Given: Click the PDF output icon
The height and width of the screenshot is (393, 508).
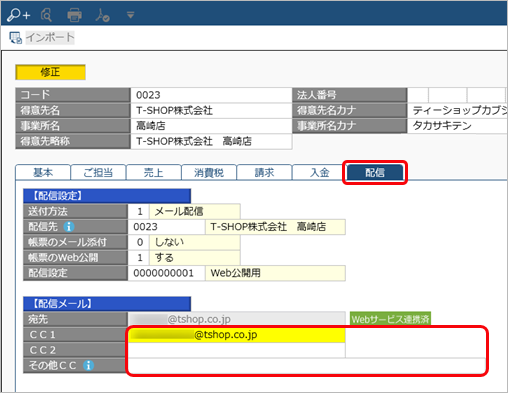Looking at the screenshot, I should tap(102, 15).
